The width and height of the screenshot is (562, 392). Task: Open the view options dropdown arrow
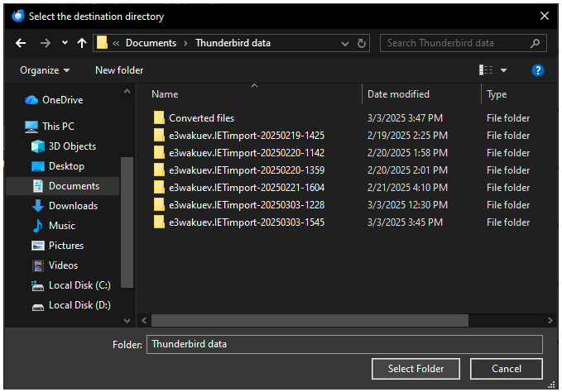(503, 70)
